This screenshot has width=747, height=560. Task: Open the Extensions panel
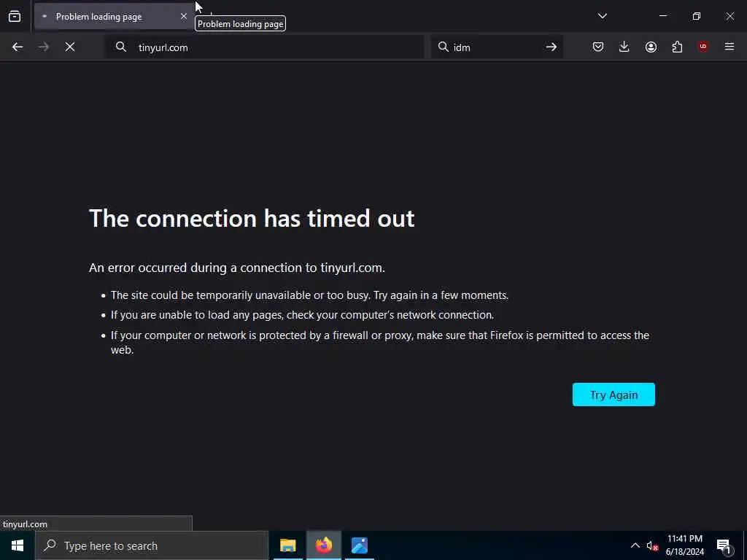click(x=677, y=47)
